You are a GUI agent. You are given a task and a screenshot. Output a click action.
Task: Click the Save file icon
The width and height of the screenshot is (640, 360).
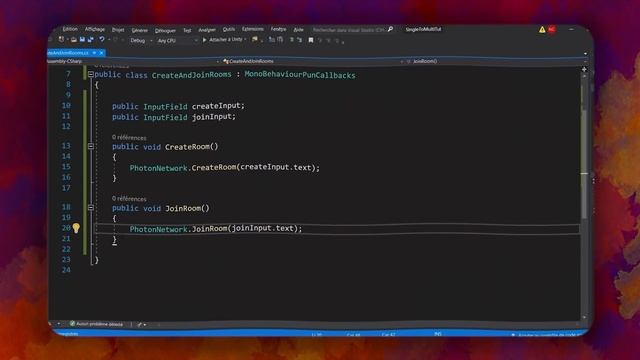coord(82,40)
